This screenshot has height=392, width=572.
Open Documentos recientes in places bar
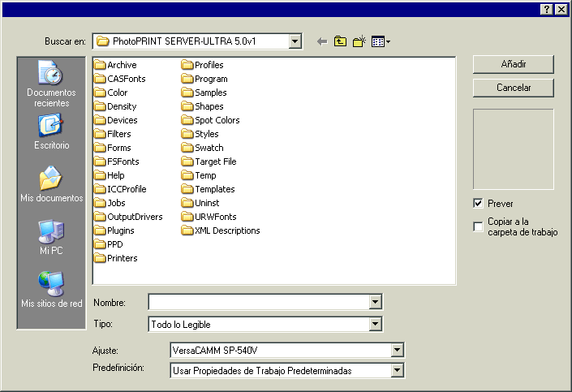coord(51,84)
